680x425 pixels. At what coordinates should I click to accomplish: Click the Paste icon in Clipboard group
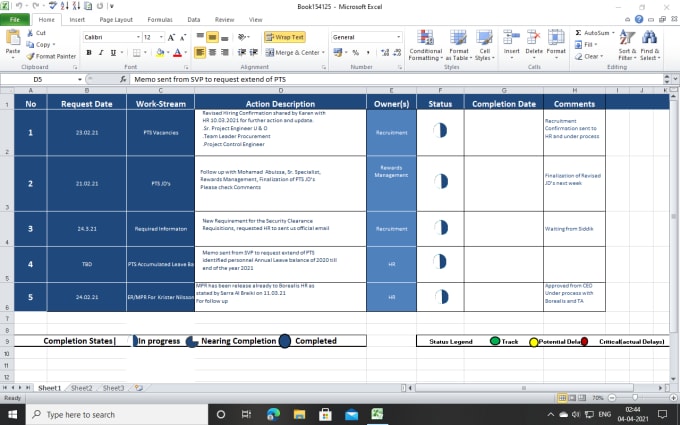[x=13, y=38]
